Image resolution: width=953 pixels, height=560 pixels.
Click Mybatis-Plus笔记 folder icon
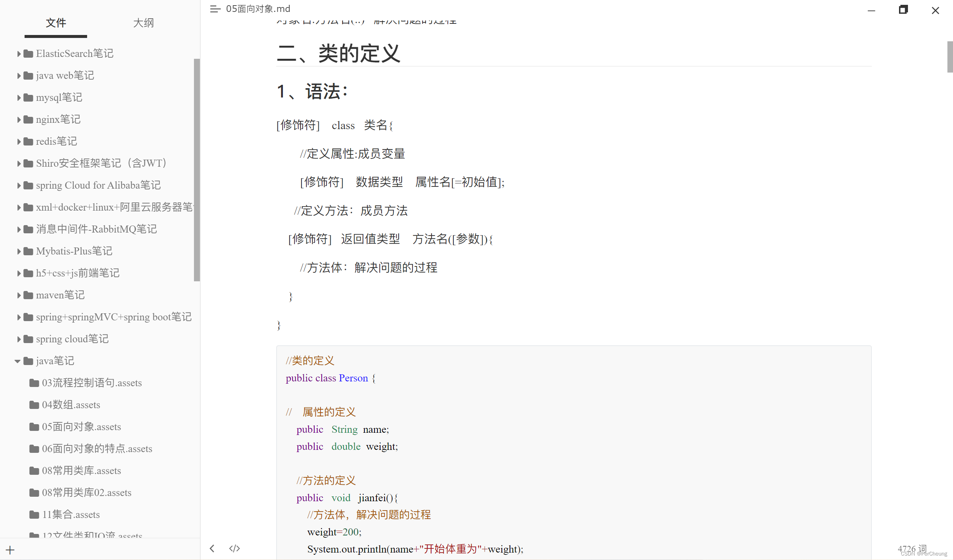(x=28, y=251)
